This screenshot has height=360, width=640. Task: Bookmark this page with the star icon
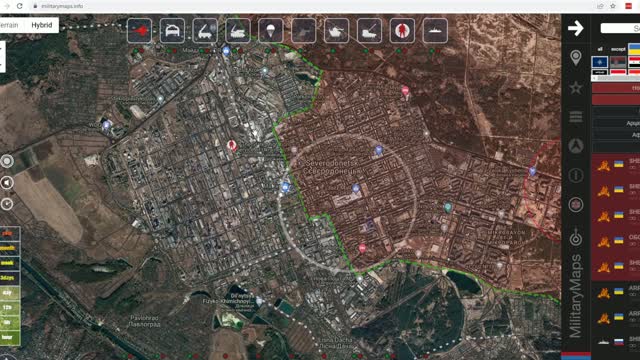[x=613, y=6]
